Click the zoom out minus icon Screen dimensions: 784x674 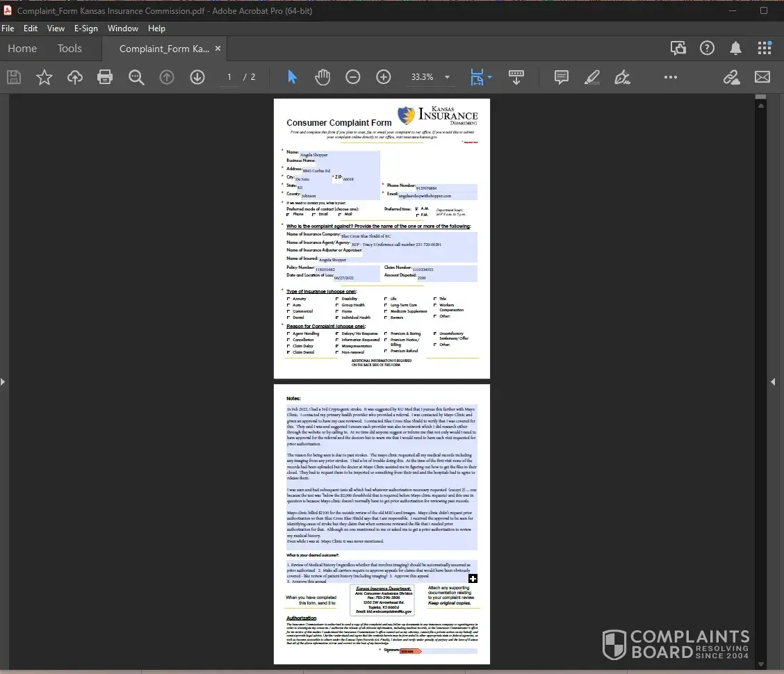click(353, 77)
